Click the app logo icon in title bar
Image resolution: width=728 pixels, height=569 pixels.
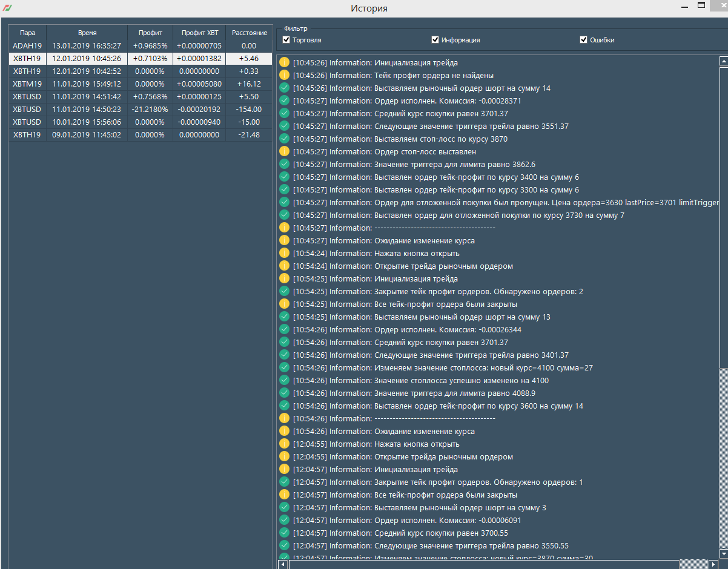7,8
